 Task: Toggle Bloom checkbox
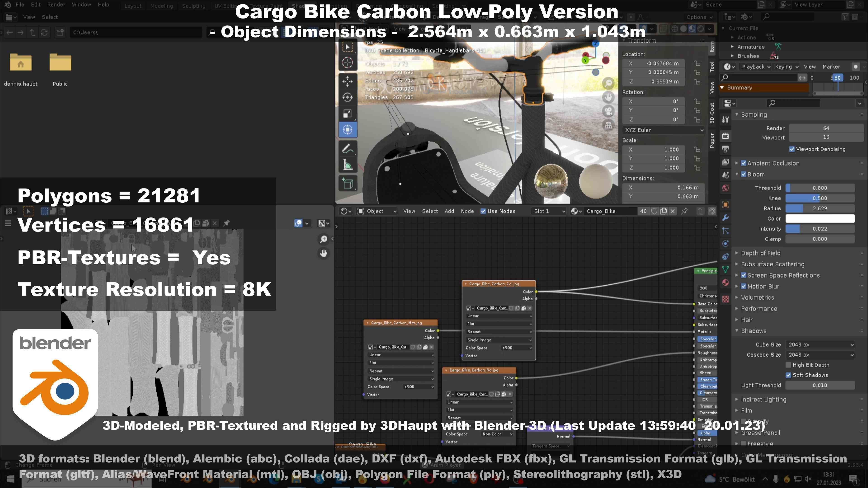pyautogui.click(x=744, y=174)
